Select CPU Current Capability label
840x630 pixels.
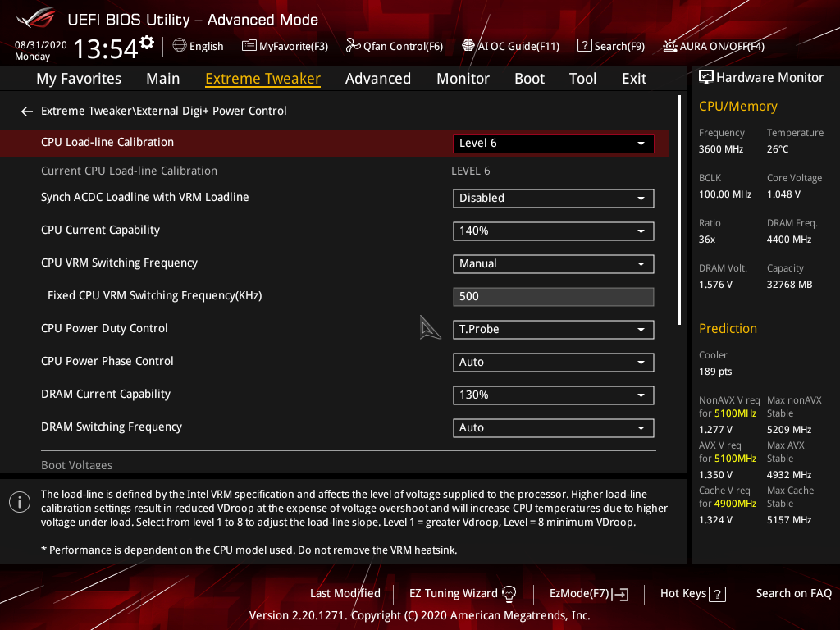(100, 230)
